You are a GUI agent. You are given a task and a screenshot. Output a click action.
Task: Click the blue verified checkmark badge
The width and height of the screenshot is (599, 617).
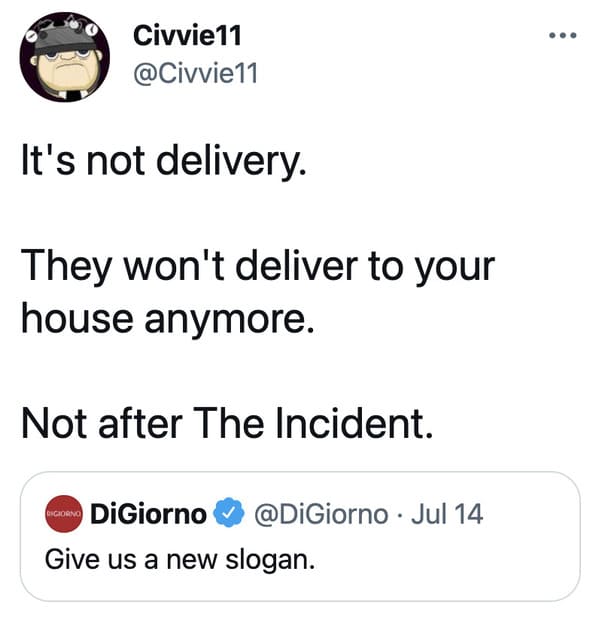tap(229, 513)
